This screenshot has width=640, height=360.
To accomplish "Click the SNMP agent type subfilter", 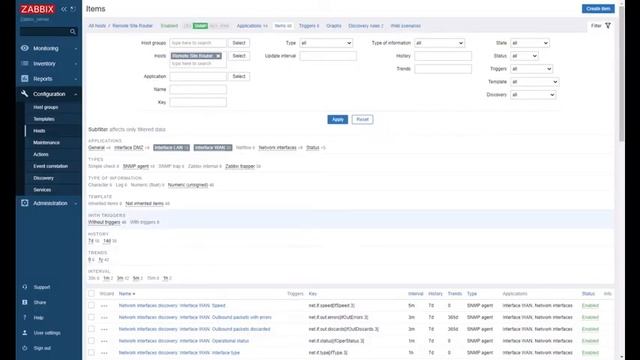I will point(136,166).
